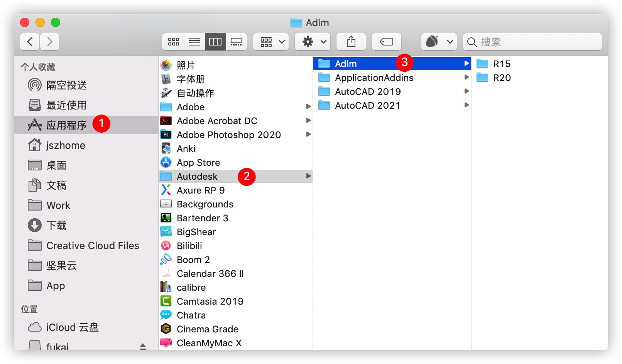Open the gear action menu
The image size is (622, 364).
[313, 42]
